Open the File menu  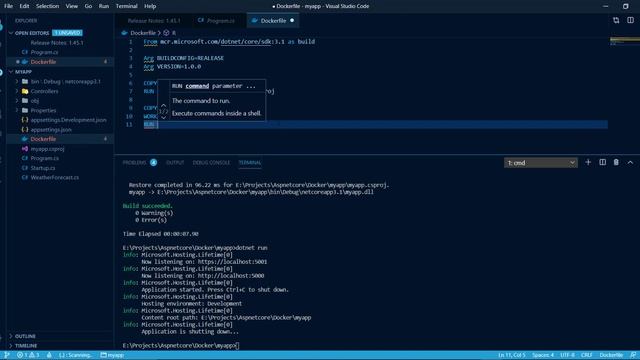click(x=8, y=6)
